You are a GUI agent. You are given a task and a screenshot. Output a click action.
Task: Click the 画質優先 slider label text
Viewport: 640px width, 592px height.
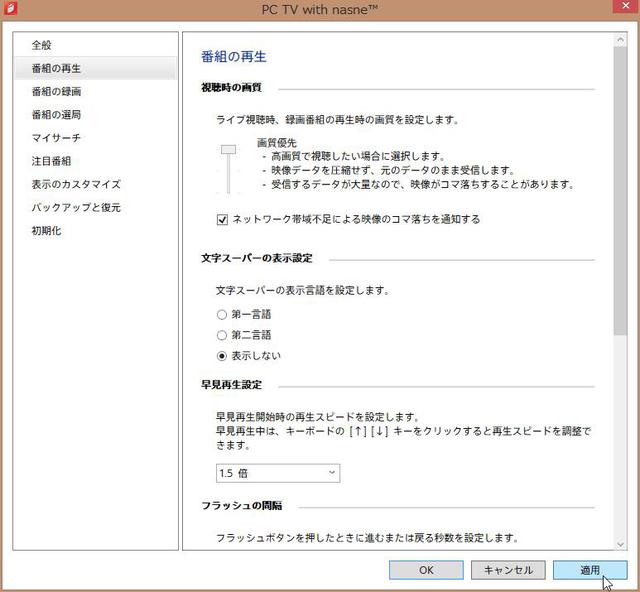[277, 143]
